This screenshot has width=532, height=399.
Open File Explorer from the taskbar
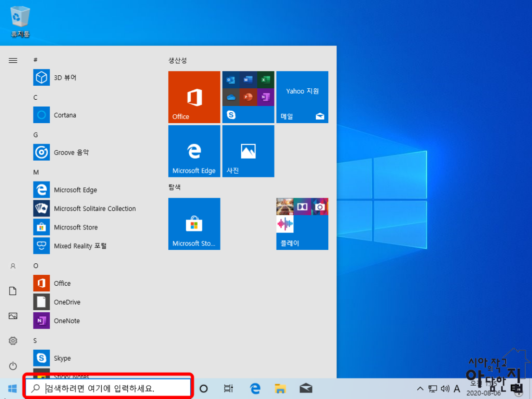(x=280, y=389)
